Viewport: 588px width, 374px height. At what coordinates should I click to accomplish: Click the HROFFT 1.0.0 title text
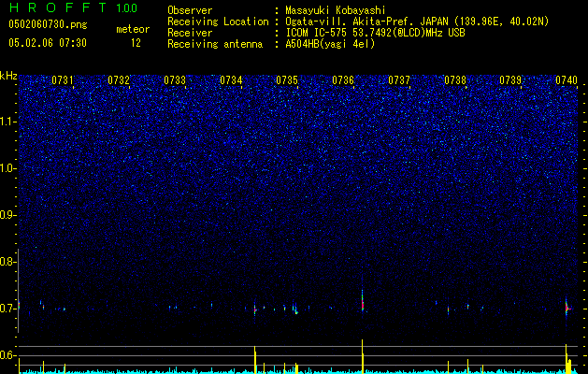point(74,7)
